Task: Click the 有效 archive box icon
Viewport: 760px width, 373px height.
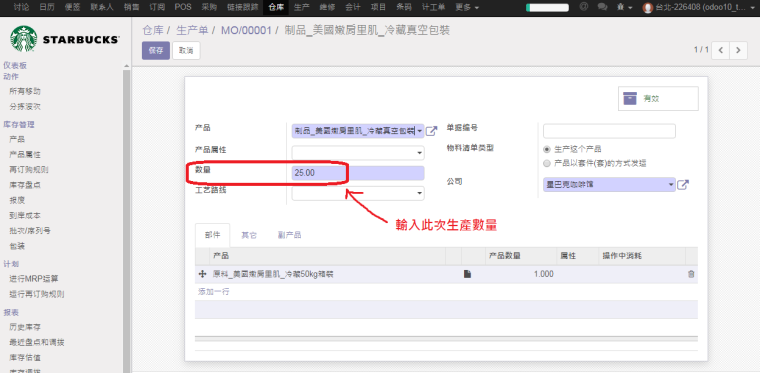Action: click(630, 98)
